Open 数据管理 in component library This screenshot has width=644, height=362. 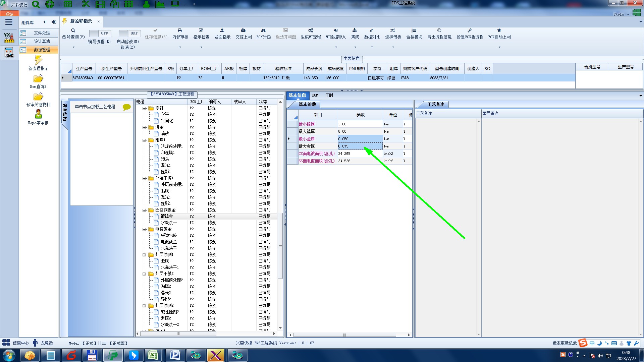(39, 50)
